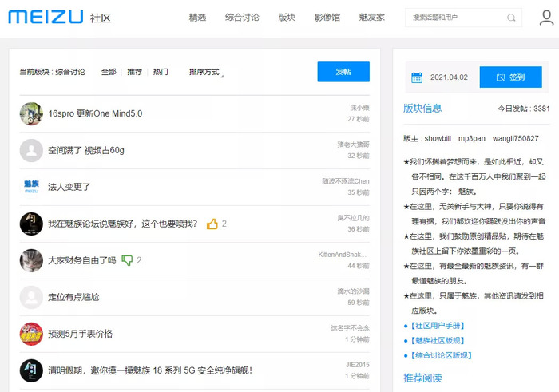Select the 推荐 filter tab
Image resolution: width=559 pixels, height=392 pixels.
pos(135,72)
